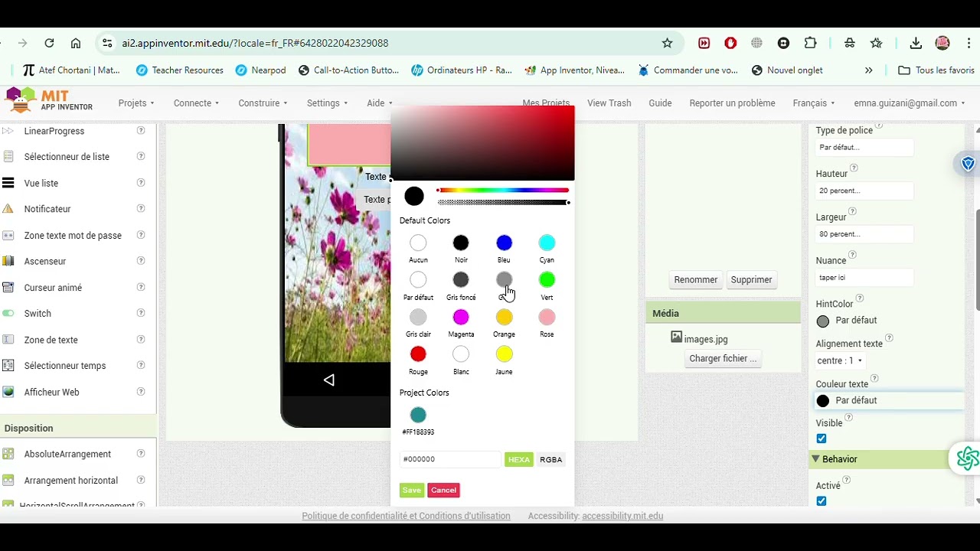Open the Projets dropdown menu
Screen dimensions: 980x551
pyautogui.click(x=136, y=103)
